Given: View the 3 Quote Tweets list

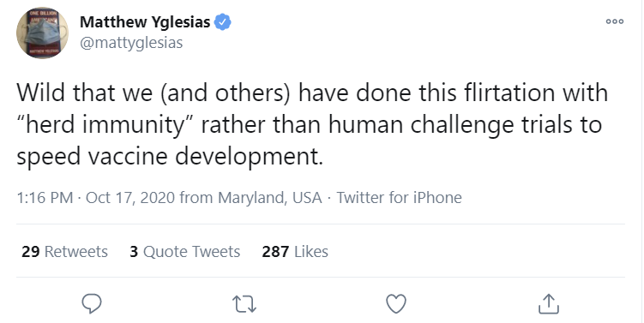Looking at the screenshot, I should pyautogui.click(x=185, y=251).
